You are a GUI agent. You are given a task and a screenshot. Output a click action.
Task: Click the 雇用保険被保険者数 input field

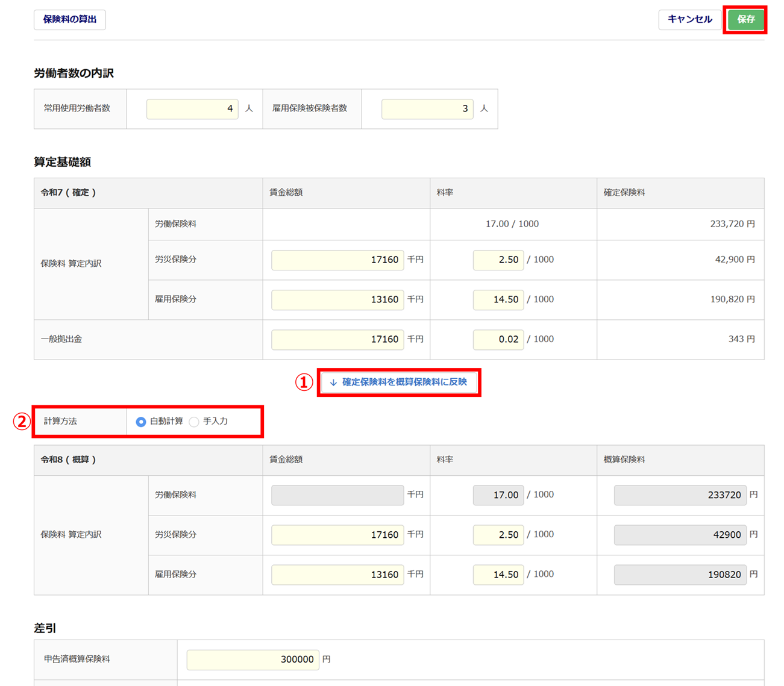pyautogui.click(x=427, y=108)
